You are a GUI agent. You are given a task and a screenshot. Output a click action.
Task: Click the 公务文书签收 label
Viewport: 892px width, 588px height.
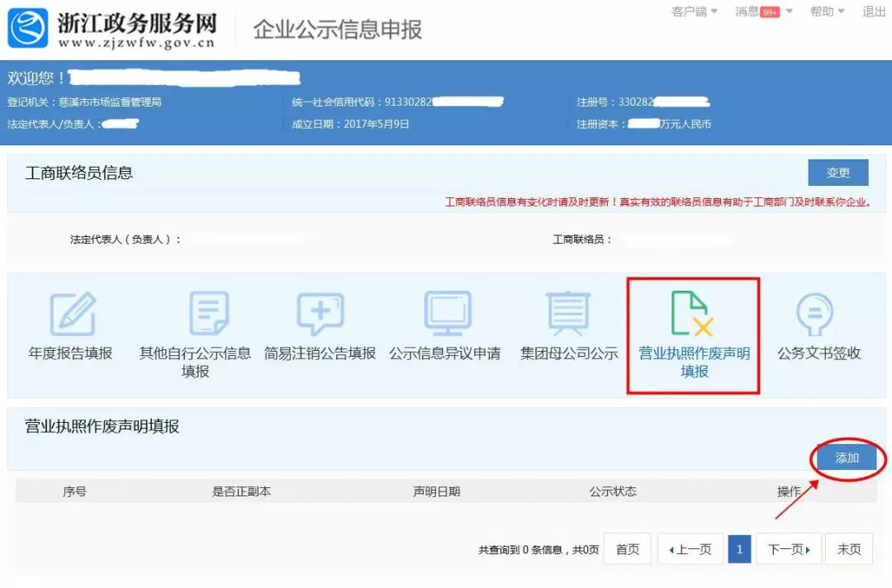pyautogui.click(x=819, y=353)
